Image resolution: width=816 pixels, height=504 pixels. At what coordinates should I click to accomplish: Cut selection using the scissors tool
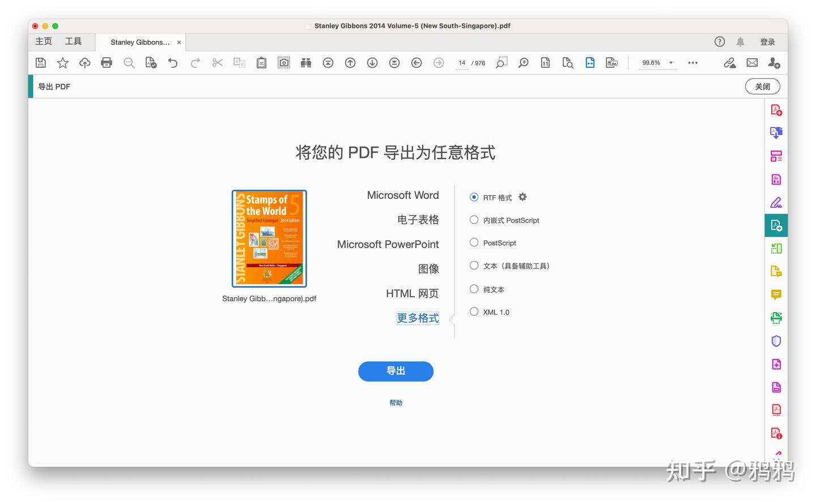[217, 62]
